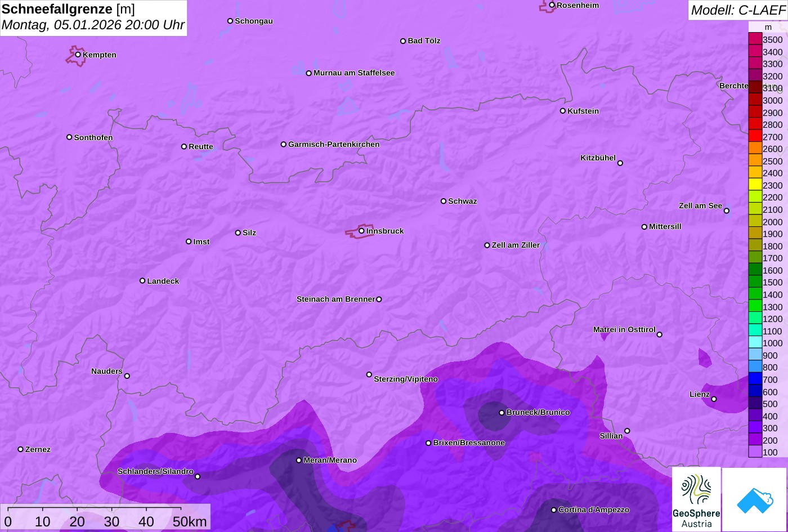Select the 700 m blue legend swatch

[755, 379]
